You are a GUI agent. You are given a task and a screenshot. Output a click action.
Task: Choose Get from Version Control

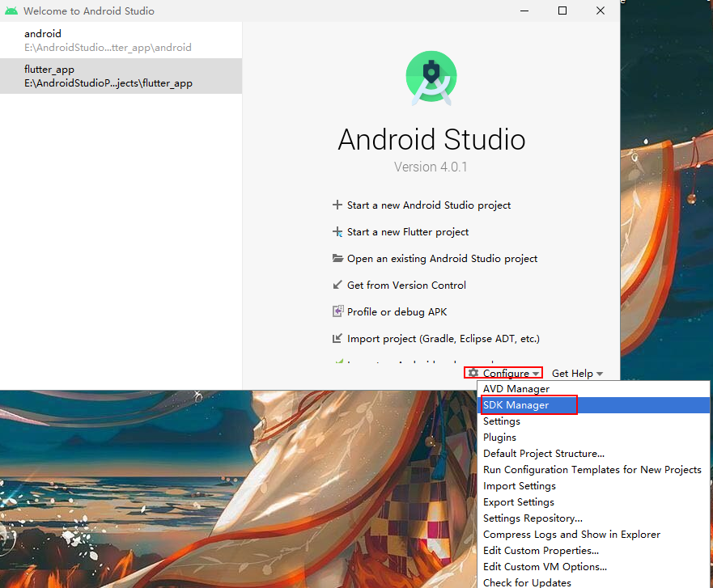pos(406,286)
